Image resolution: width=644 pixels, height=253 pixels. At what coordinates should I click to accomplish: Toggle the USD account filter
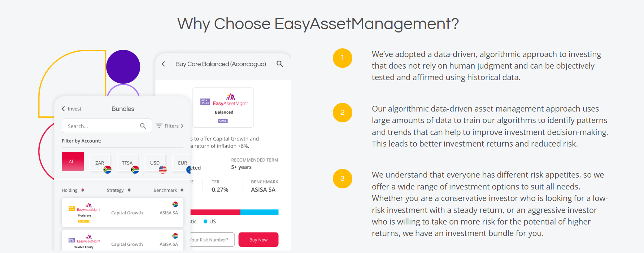click(x=155, y=163)
